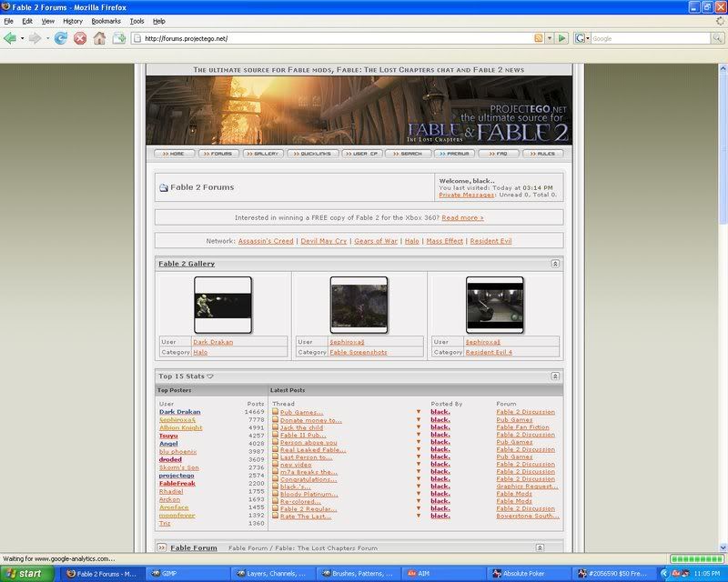Image resolution: width=728 pixels, height=582 pixels.
Task: Collapse the Fable 2 Gallery section
Action: (x=555, y=264)
